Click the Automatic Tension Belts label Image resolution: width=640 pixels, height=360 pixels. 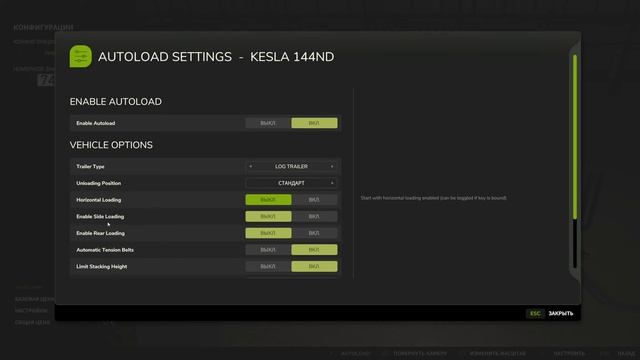pyautogui.click(x=105, y=250)
